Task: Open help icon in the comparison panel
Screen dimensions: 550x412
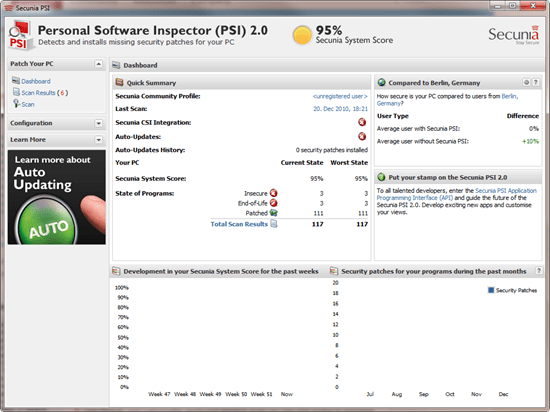Action: pyautogui.click(x=535, y=82)
